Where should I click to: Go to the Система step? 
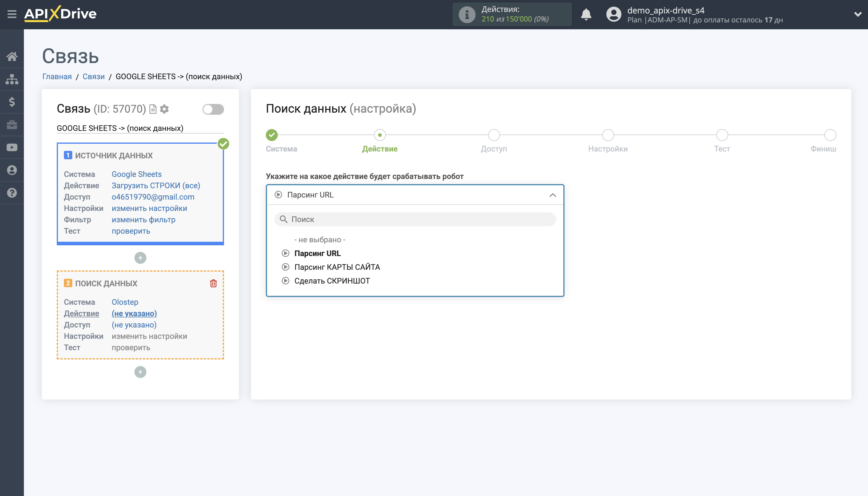point(272,135)
